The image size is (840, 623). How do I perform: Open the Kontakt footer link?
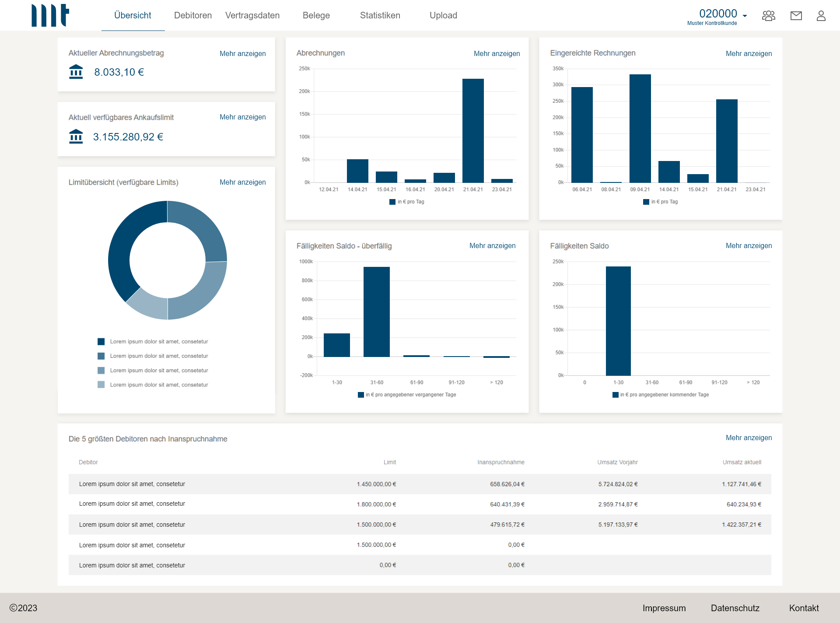(804, 608)
